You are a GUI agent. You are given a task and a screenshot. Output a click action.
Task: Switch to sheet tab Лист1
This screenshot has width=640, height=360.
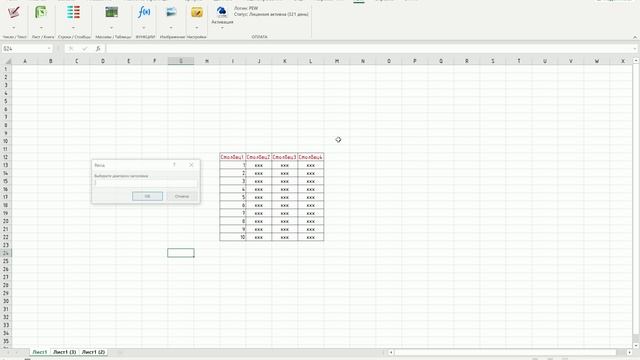pos(40,352)
